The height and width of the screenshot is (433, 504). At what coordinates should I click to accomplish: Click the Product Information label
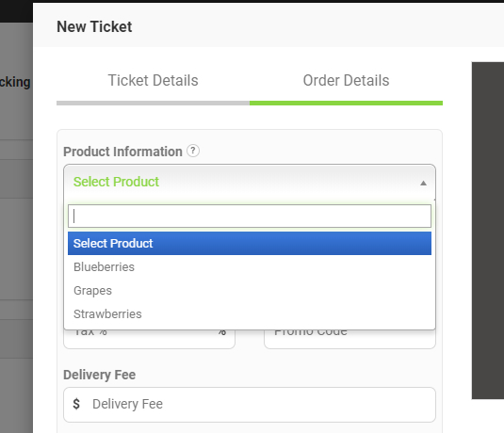(122, 152)
